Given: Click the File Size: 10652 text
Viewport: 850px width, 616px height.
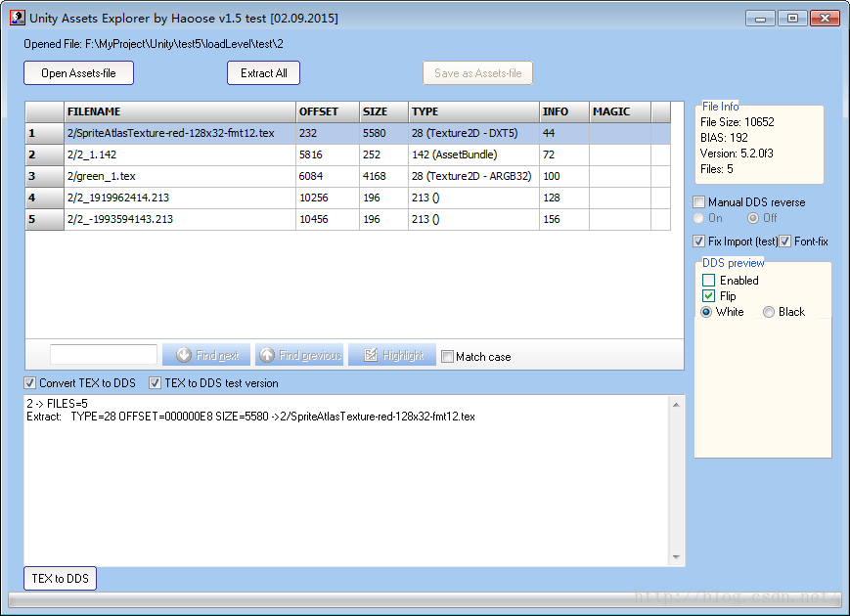Looking at the screenshot, I should 738,122.
